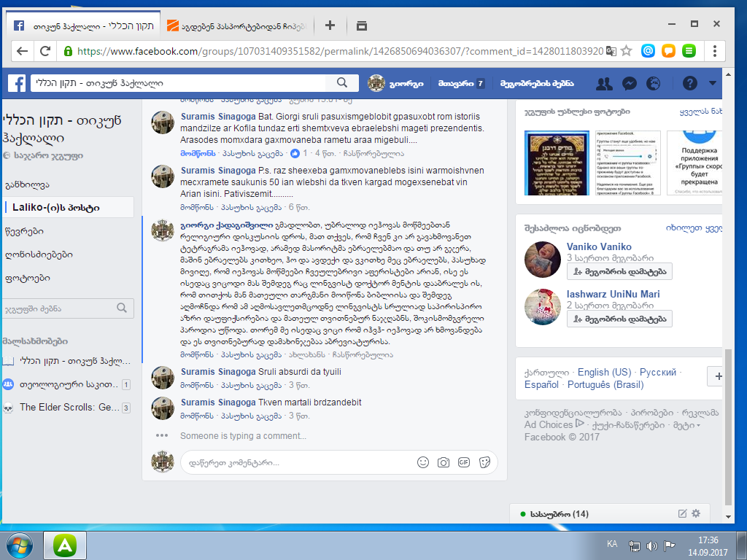
Task: Open the friend requests icon
Action: [605, 83]
